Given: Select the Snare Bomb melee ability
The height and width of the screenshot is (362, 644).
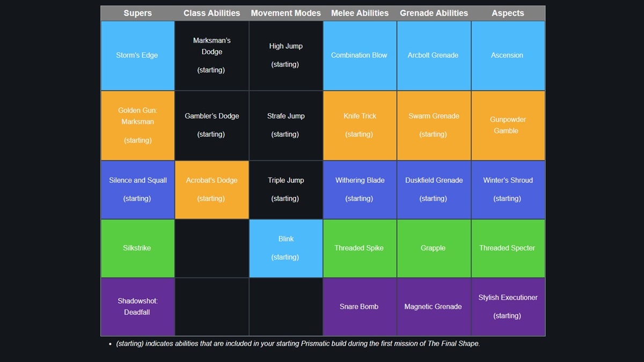Looking at the screenshot, I should point(360,307).
